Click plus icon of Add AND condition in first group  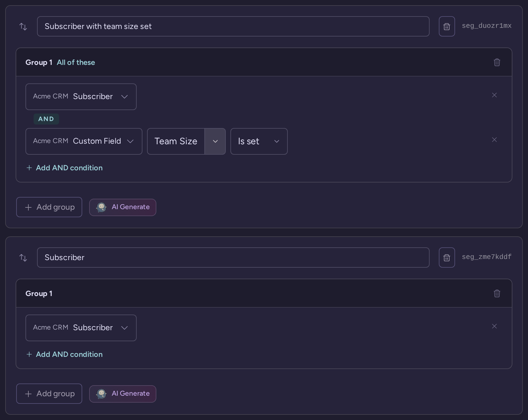pyautogui.click(x=29, y=168)
